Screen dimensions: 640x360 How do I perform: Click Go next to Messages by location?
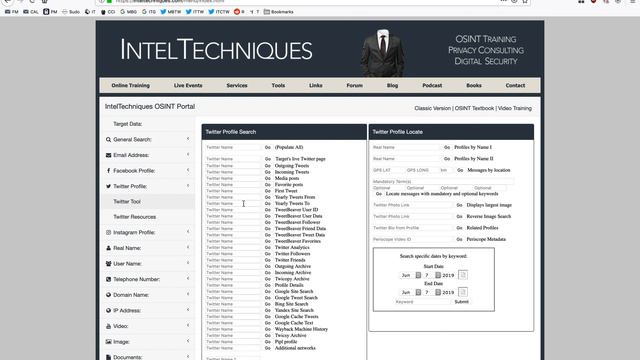tap(460, 170)
